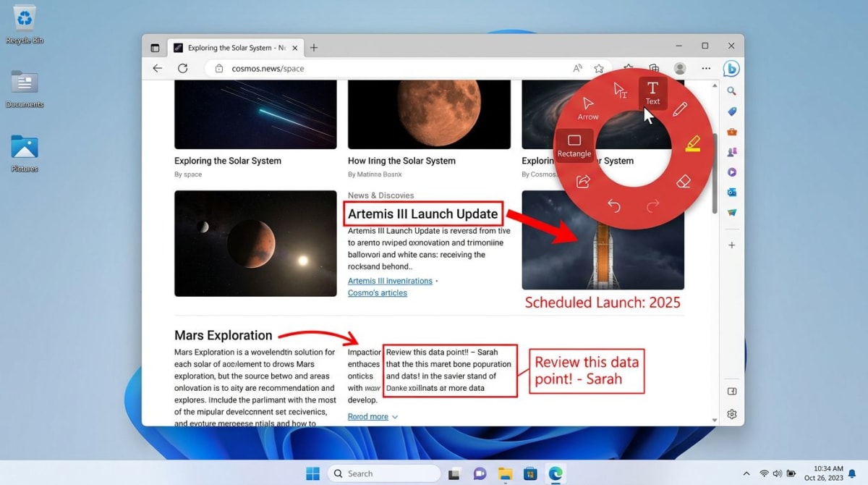
Task: Go back with the browser back arrow
Action: (x=157, y=68)
